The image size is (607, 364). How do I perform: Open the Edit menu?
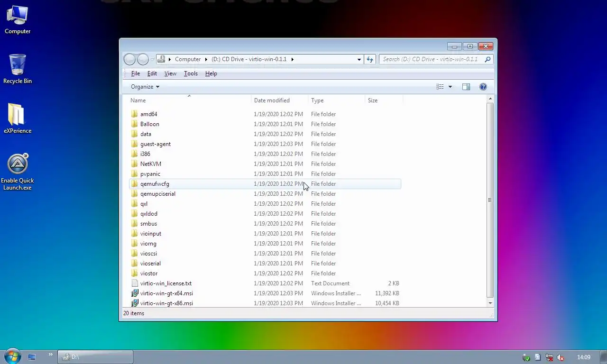click(x=152, y=73)
